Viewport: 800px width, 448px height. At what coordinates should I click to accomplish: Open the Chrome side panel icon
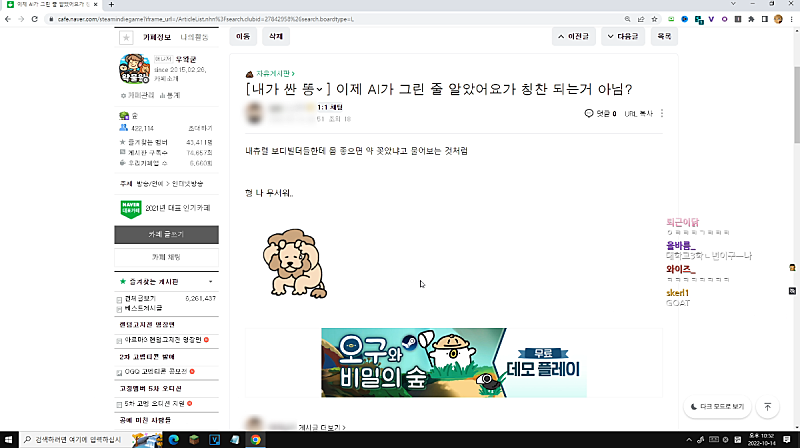(764, 19)
